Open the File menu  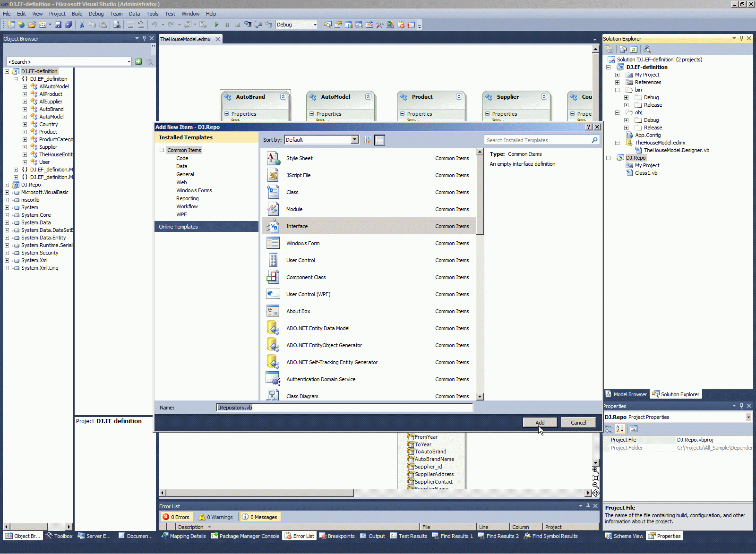pos(7,14)
